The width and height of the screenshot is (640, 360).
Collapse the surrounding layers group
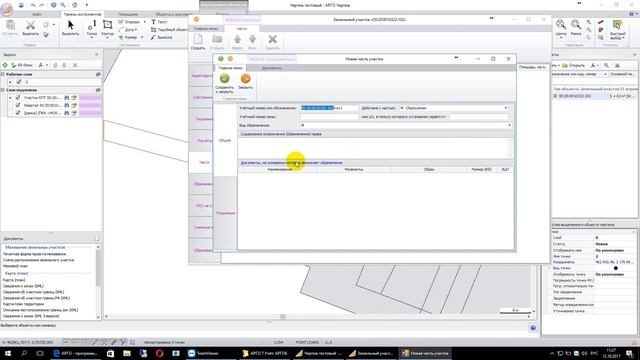click(x=3, y=90)
